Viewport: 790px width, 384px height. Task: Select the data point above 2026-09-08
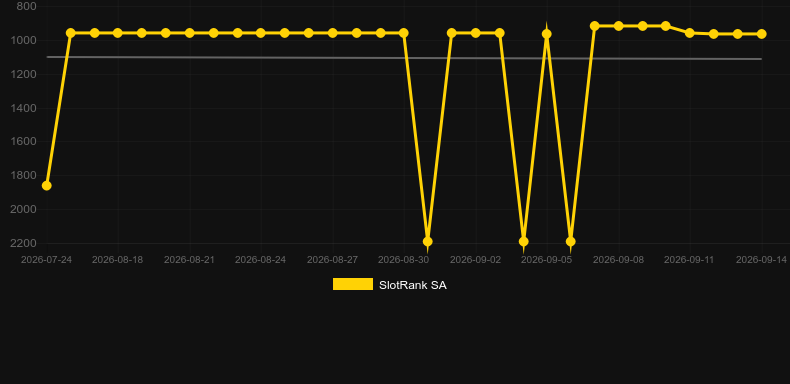pos(619,26)
